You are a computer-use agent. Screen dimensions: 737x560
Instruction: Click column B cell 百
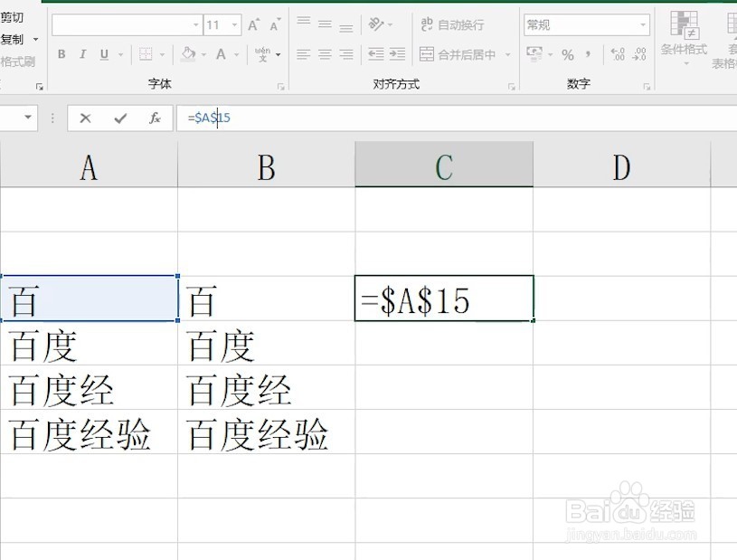click(x=267, y=299)
